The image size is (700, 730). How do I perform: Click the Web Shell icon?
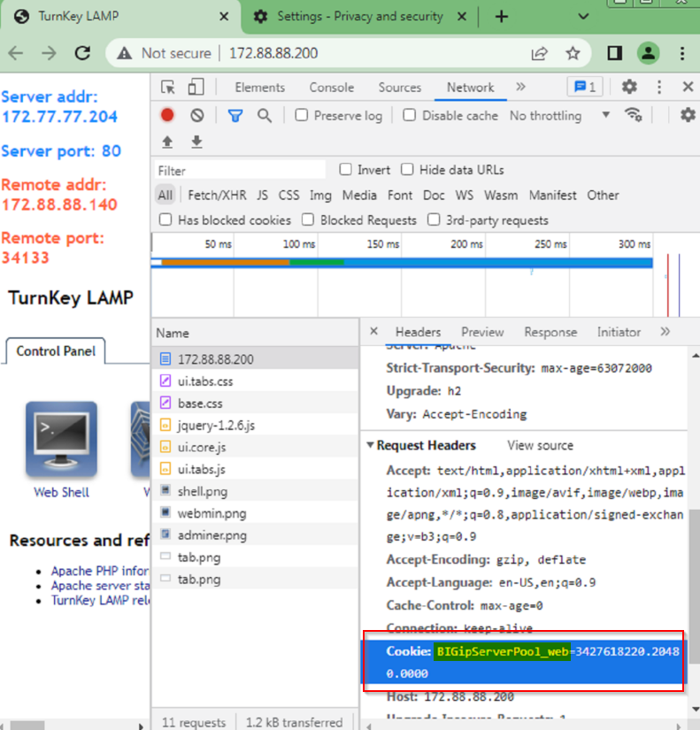coord(61,440)
